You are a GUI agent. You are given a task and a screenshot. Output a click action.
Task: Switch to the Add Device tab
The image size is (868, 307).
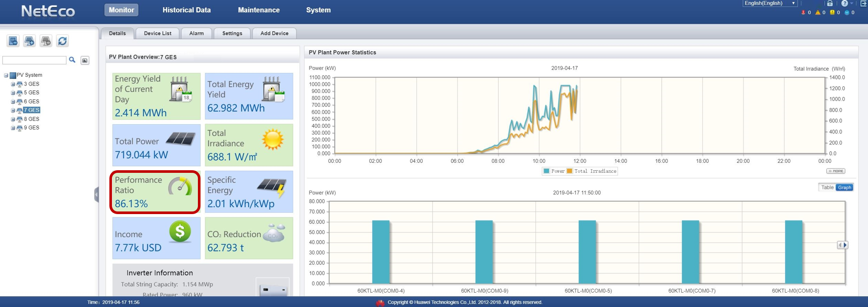[x=274, y=33]
